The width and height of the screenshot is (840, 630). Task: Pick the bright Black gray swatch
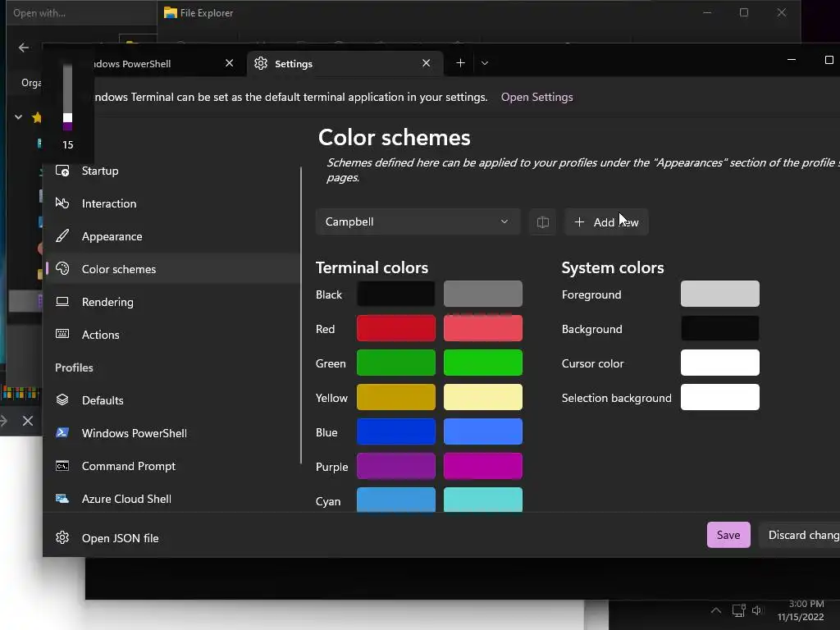pos(482,294)
